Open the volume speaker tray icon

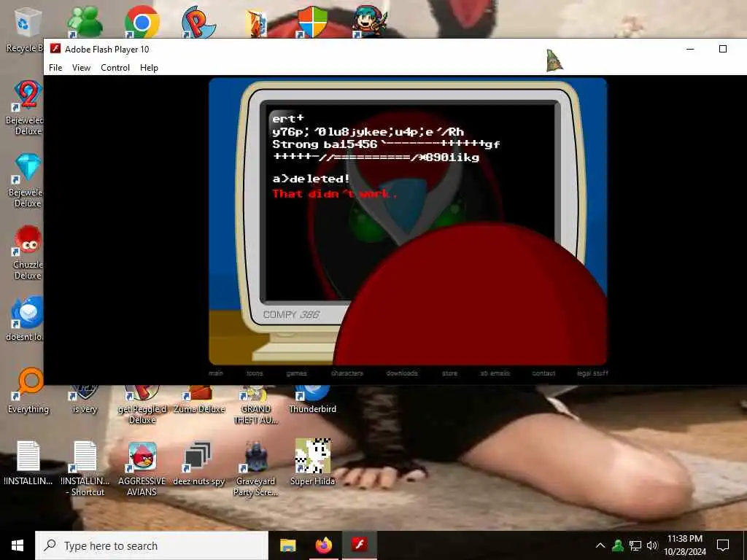652,545
